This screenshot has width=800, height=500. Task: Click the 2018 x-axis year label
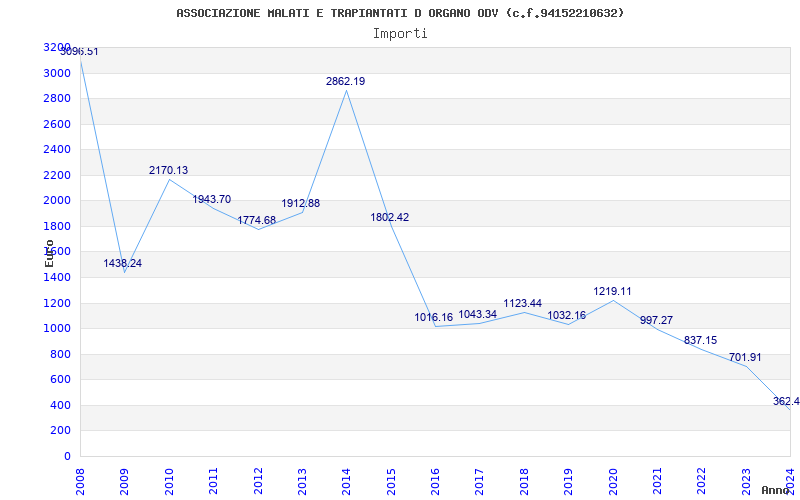point(524,481)
